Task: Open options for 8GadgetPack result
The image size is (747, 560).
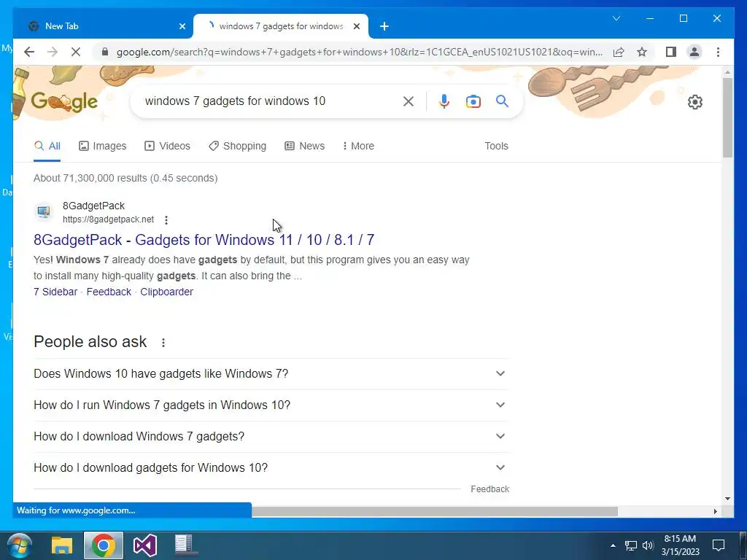Action: coord(166,220)
